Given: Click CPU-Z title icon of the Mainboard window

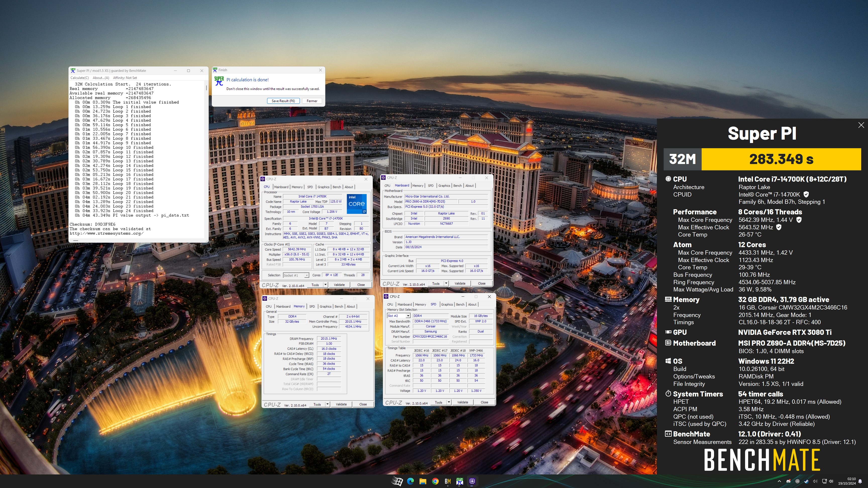Looking at the screenshot, I should pyautogui.click(x=384, y=177).
